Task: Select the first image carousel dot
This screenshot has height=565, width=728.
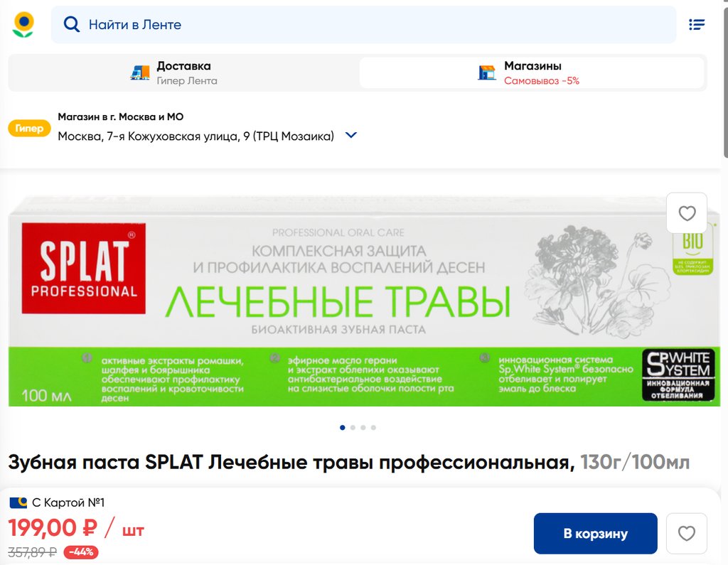Action: tap(343, 428)
